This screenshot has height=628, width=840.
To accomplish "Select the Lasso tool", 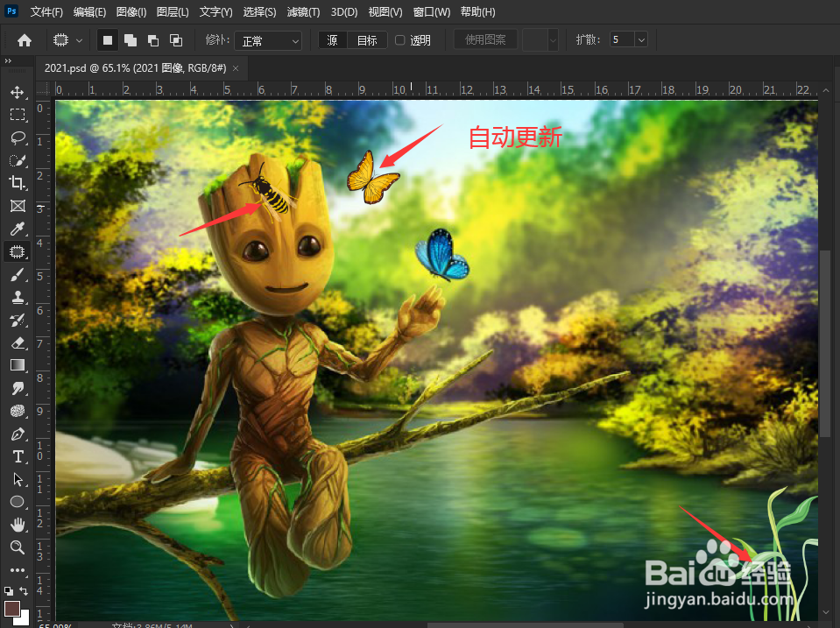I will 18,138.
